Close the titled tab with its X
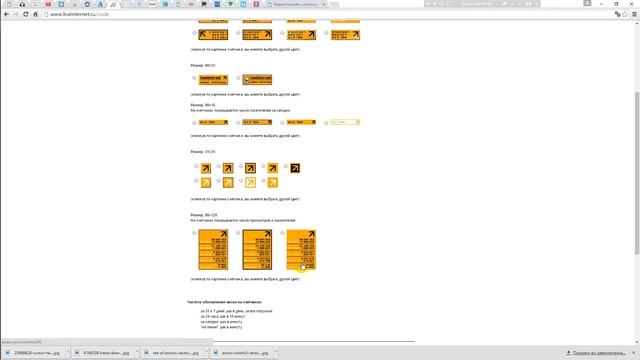 (324, 4)
